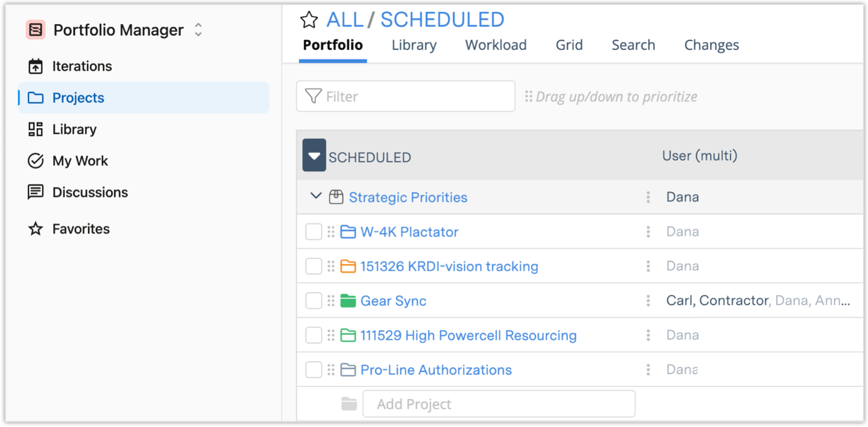Image resolution: width=868 pixels, height=427 pixels.
Task: Open the 151326 KRDI-vision tracking project
Action: click(x=449, y=266)
